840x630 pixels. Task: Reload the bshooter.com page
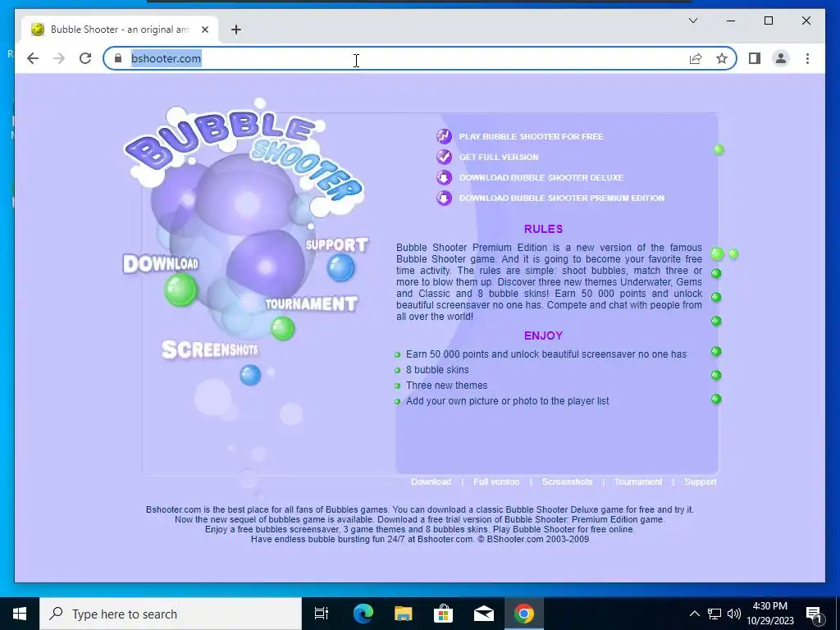(85, 58)
